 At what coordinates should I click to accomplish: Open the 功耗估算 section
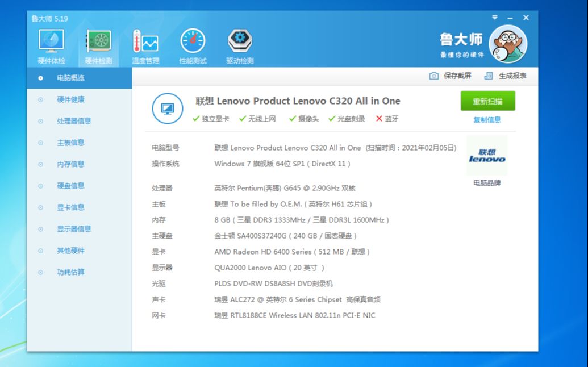point(70,272)
